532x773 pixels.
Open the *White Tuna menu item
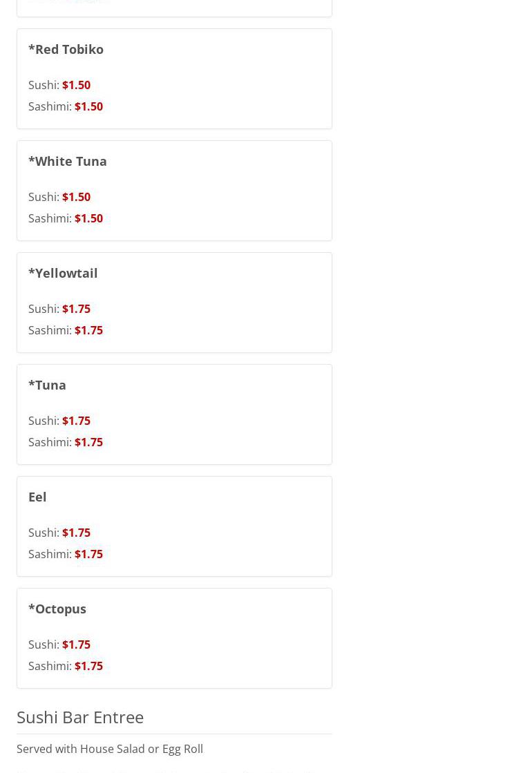(67, 161)
